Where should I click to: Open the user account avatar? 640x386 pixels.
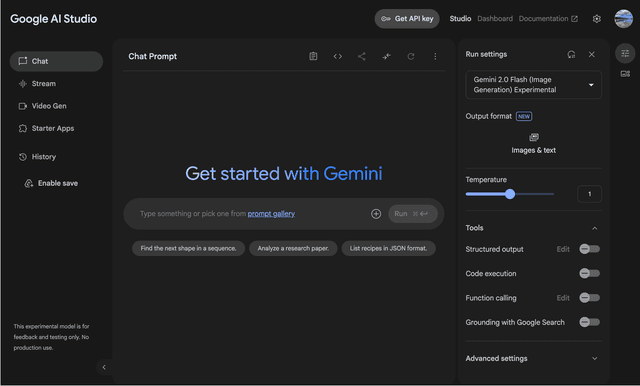(x=624, y=19)
